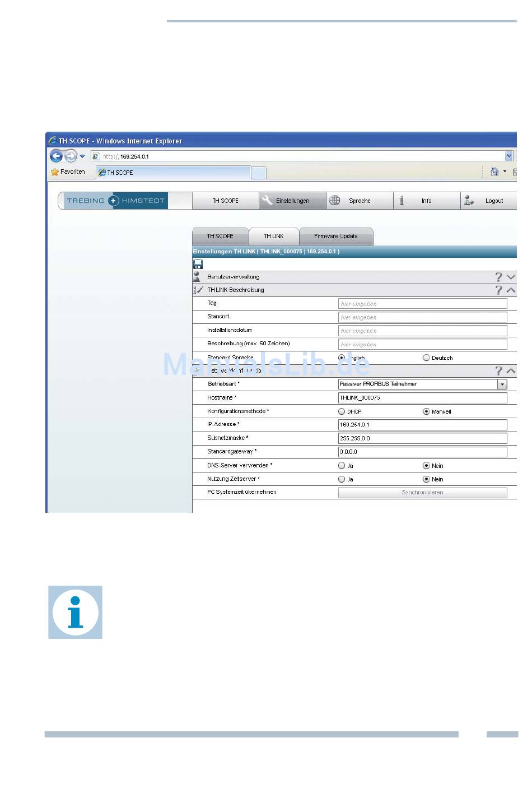
Task: Click the Einstellungen wrench icon
Action: point(267,200)
